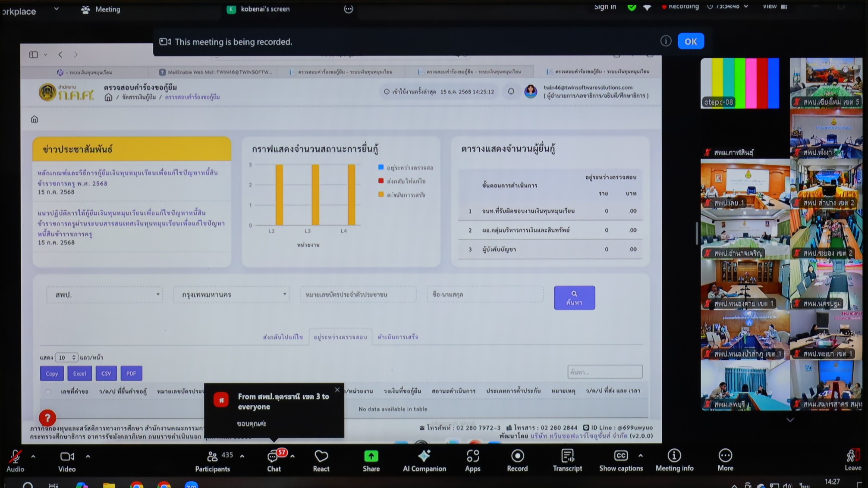Click the notification bell icon
The width and height of the screenshot is (868, 488).
click(511, 91)
